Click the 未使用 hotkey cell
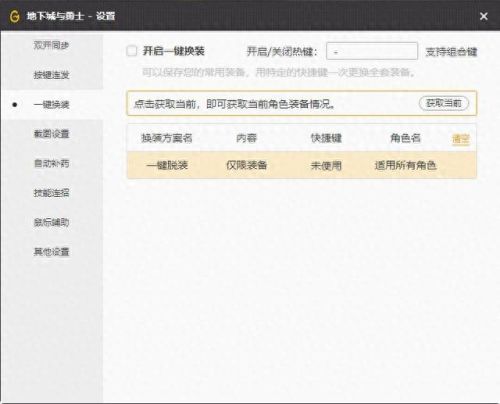Viewport: 500px width, 404px height. tap(326, 165)
